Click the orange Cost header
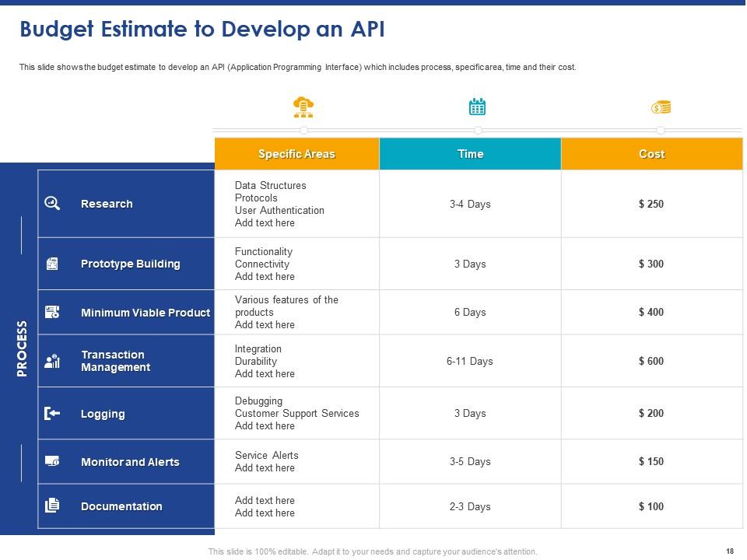The image size is (747, 560). (x=651, y=154)
